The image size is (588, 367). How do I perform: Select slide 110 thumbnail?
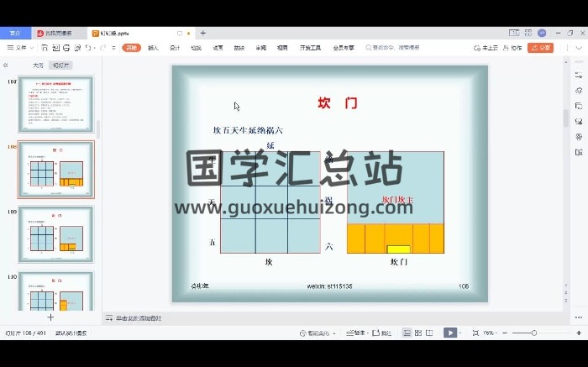pos(56,291)
